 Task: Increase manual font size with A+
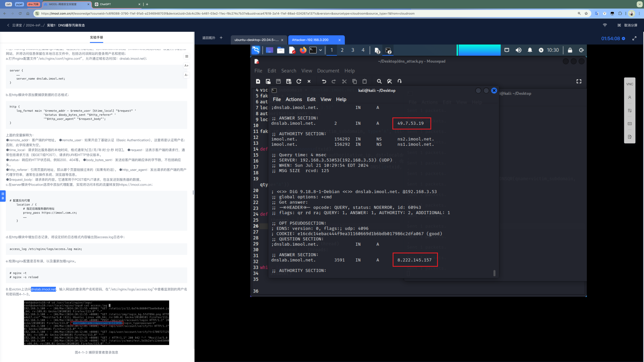[187, 66]
